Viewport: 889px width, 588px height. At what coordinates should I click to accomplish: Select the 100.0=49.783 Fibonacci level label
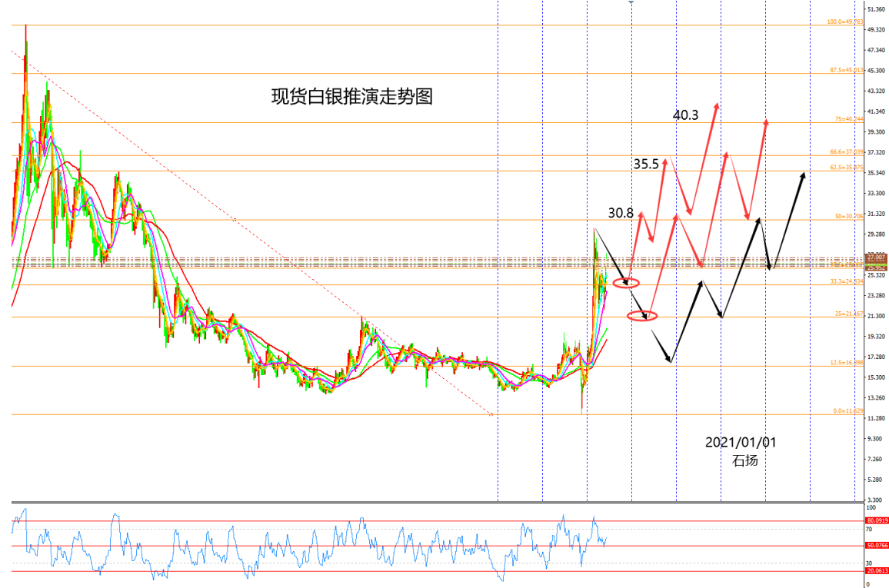[844, 22]
